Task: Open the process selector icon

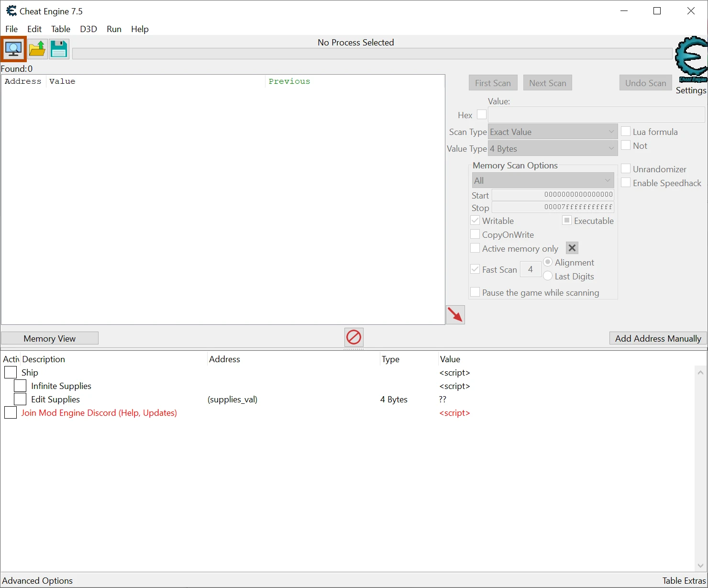Action: [x=13, y=49]
